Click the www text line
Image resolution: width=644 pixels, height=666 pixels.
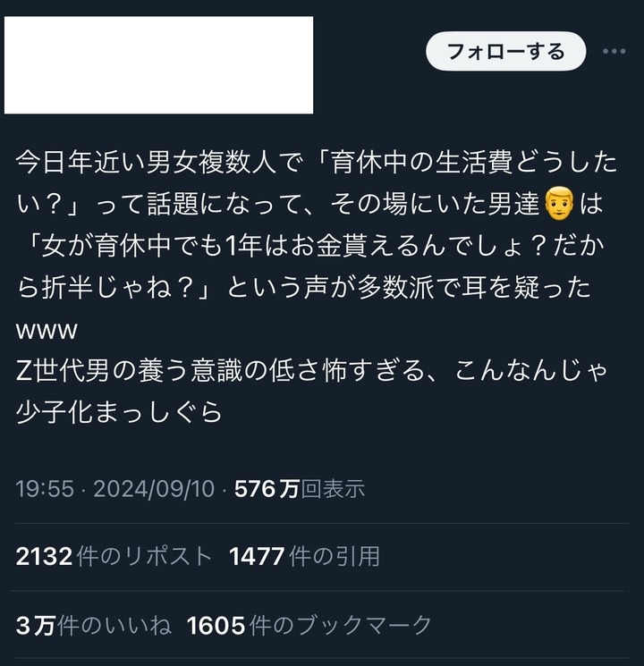pos(47,331)
